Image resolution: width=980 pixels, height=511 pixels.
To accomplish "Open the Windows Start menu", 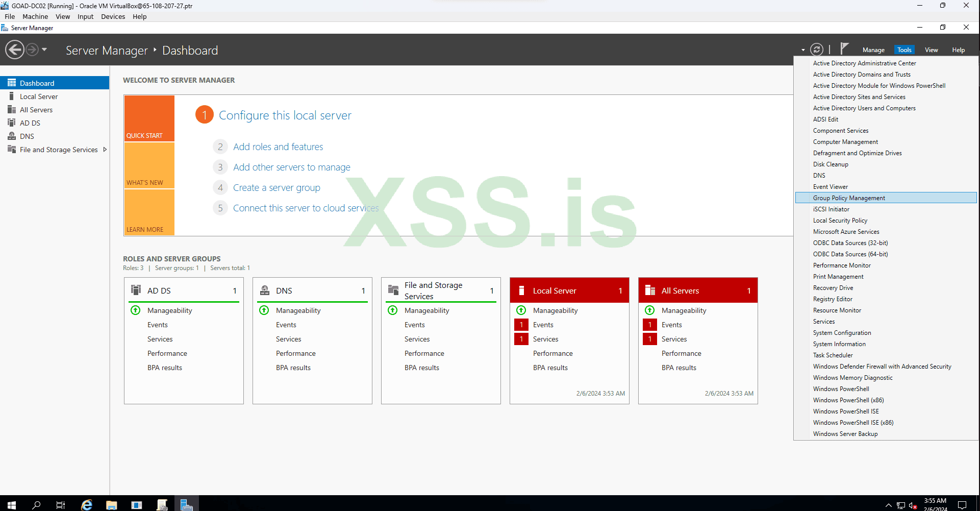I will pyautogui.click(x=12, y=504).
